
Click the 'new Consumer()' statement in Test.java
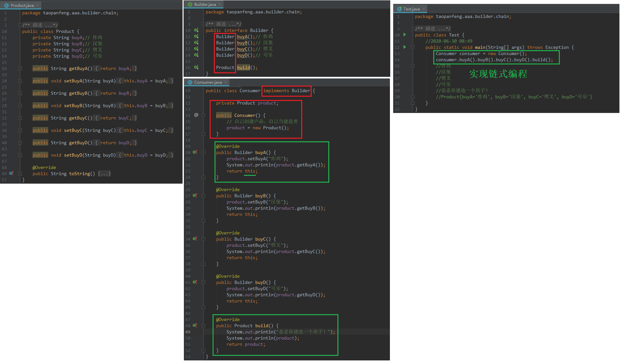click(481, 53)
